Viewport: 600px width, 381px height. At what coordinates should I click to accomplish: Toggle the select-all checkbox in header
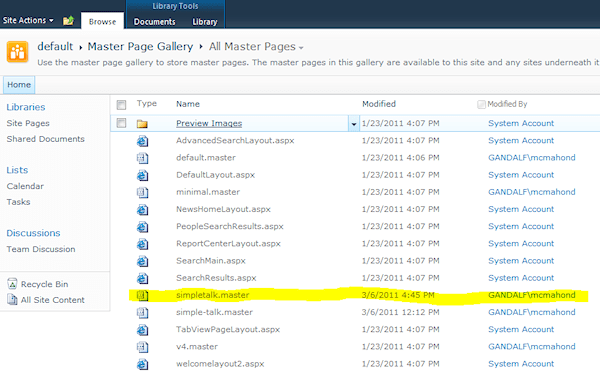pyautogui.click(x=121, y=104)
